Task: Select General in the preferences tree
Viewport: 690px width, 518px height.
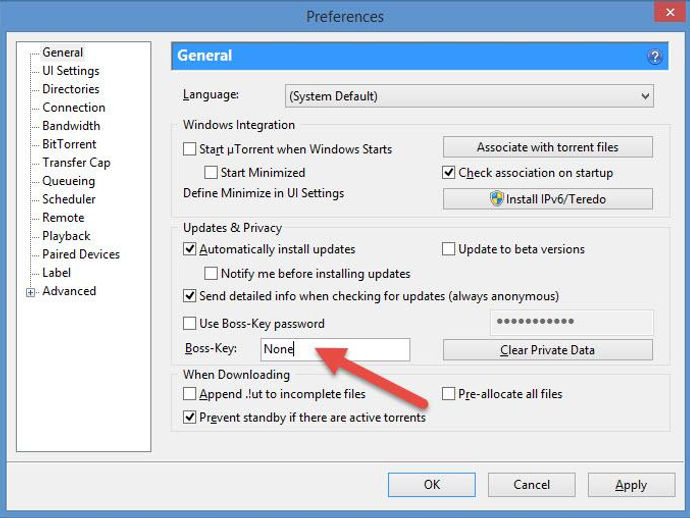Action: coord(62,52)
